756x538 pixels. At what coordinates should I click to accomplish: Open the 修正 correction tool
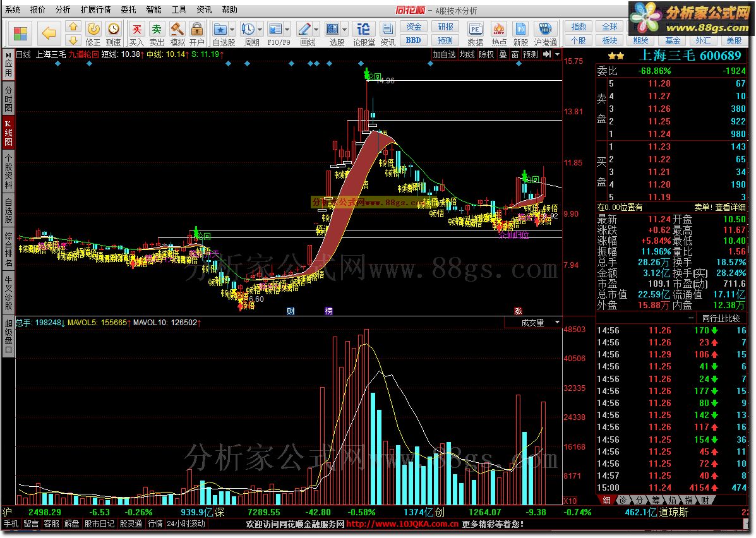coord(93,33)
